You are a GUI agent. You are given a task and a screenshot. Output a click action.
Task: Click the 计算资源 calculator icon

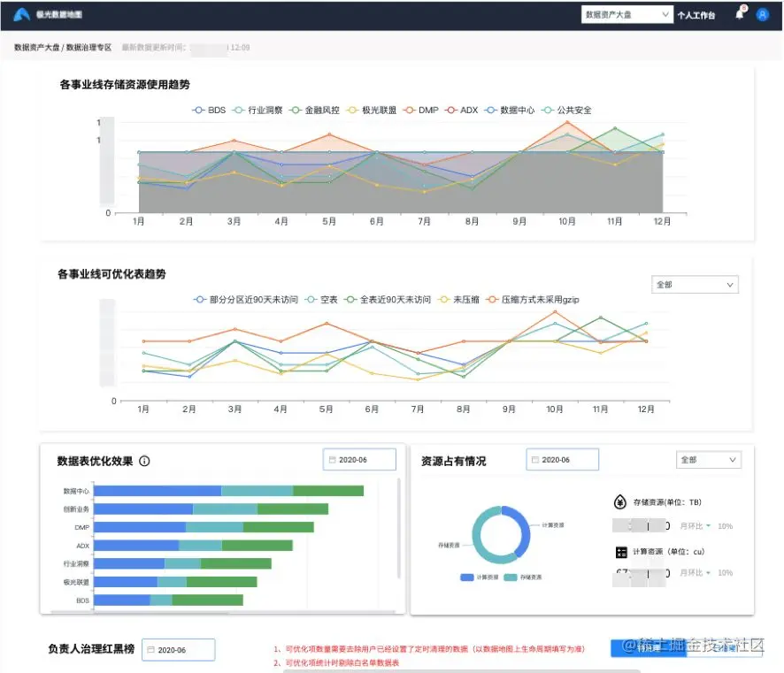tap(621, 552)
